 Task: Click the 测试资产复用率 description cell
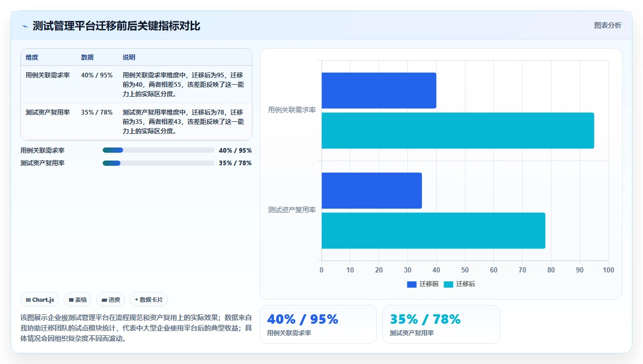[x=183, y=122]
